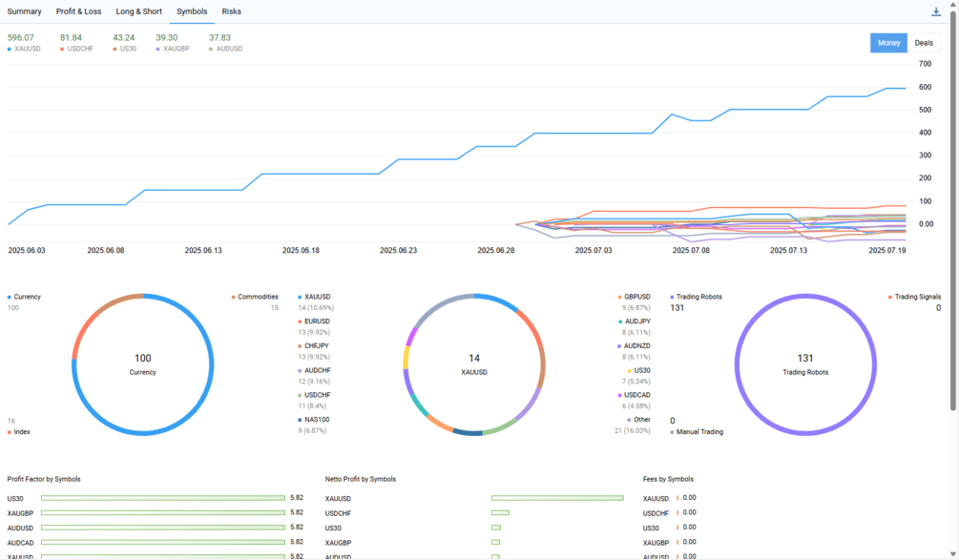Click the US30 profit factor bar
Image resolution: width=959 pixels, height=560 pixels.
pyautogui.click(x=163, y=498)
